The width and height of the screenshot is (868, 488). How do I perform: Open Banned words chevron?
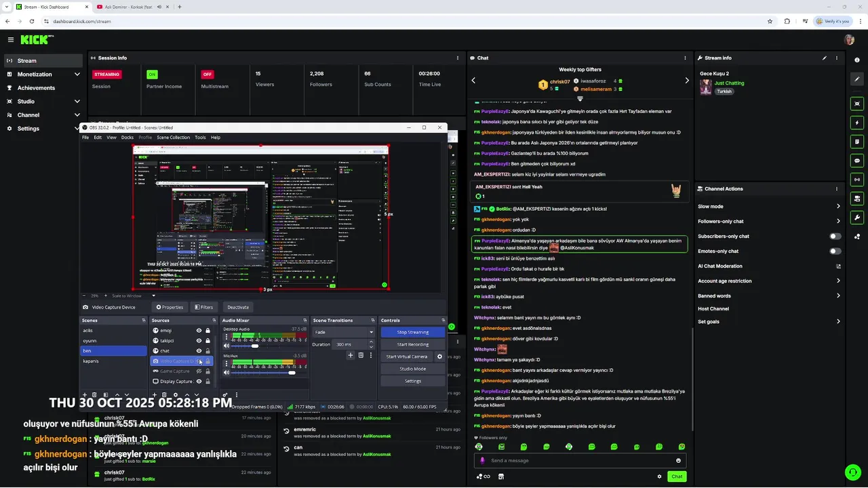point(838,296)
